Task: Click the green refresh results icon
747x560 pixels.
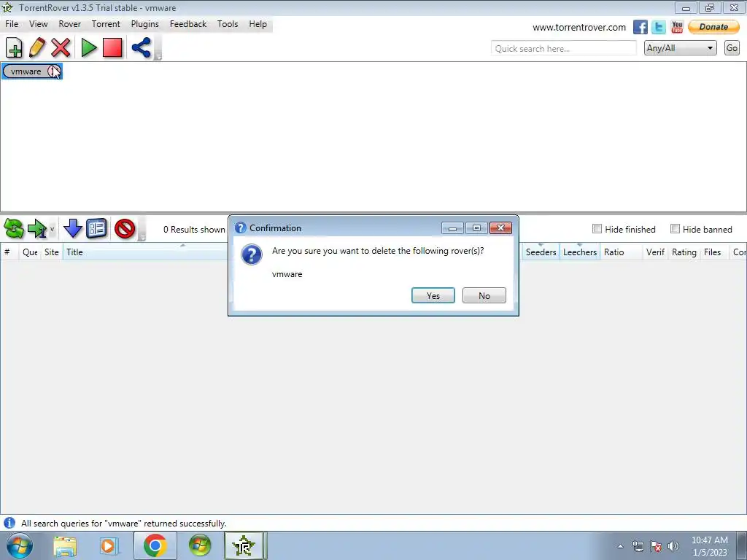Action: (x=14, y=229)
